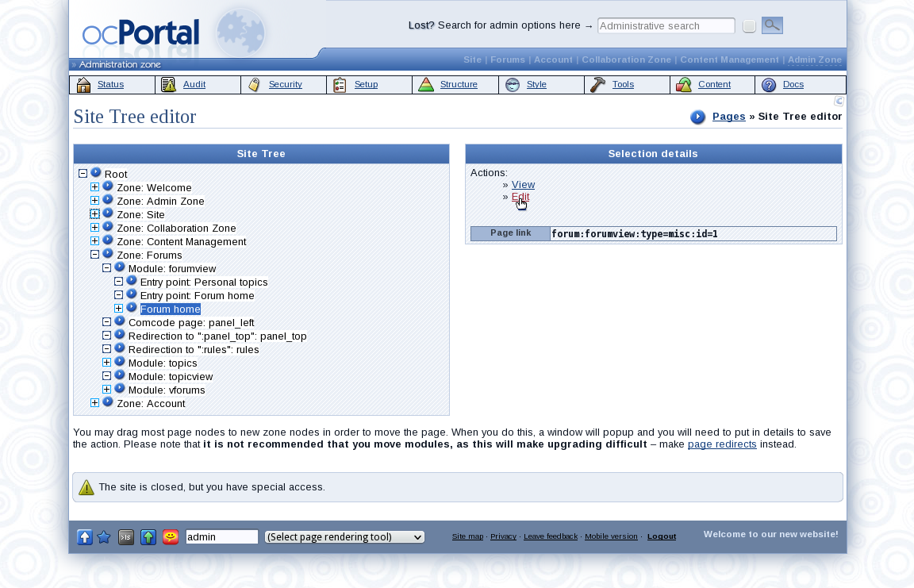
Task: Click the Security tag icon
Action: [255, 85]
